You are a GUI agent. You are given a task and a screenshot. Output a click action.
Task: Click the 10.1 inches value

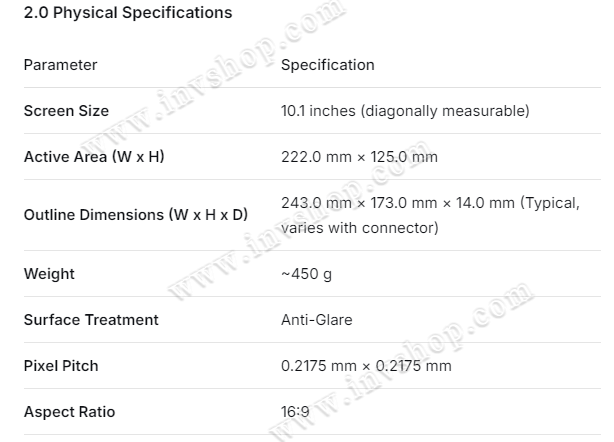(316, 111)
